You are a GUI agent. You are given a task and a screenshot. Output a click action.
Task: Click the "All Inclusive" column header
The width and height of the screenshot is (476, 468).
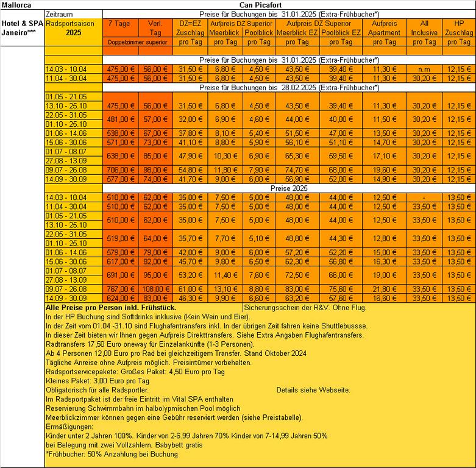424,28
